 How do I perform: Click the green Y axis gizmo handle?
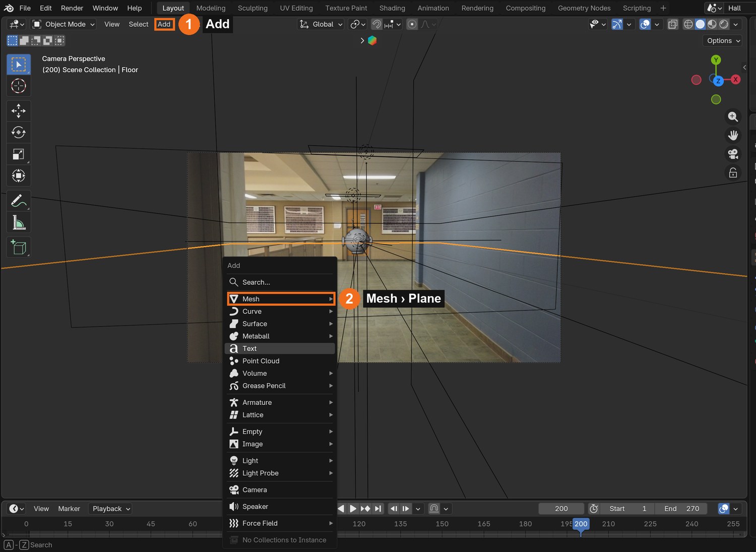[716, 60]
